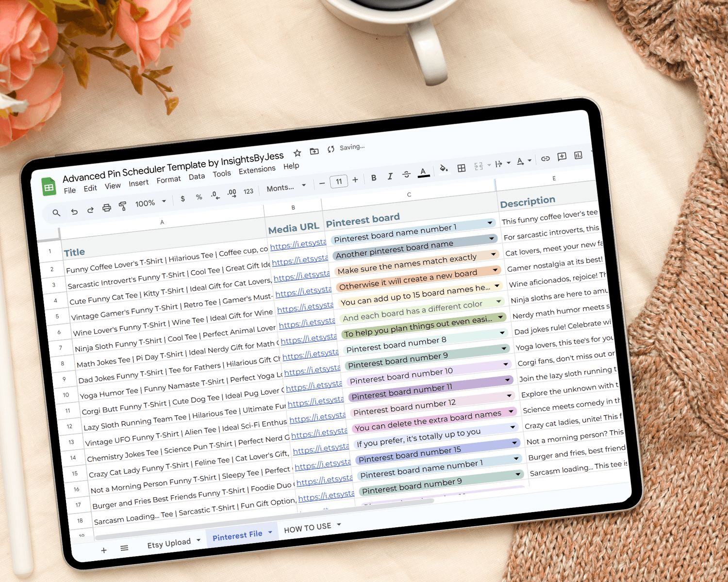Image resolution: width=728 pixels, height=582 pixels.
Task: Open the Google Sheets home icon
Action: 49,187
